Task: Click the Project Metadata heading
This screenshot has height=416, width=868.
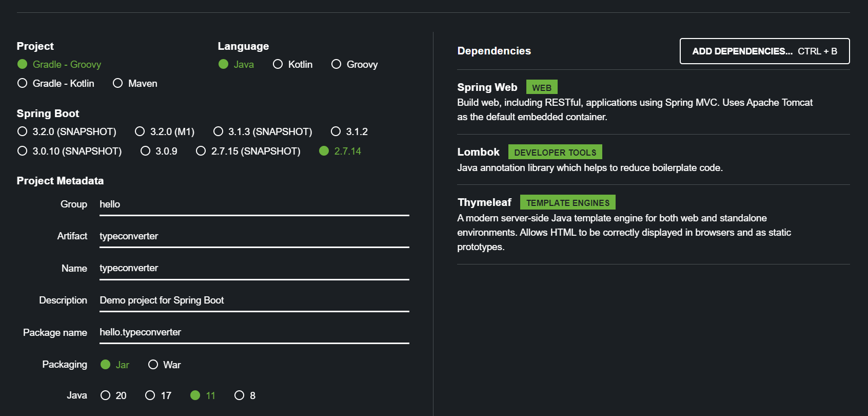Action: point(60,181)
